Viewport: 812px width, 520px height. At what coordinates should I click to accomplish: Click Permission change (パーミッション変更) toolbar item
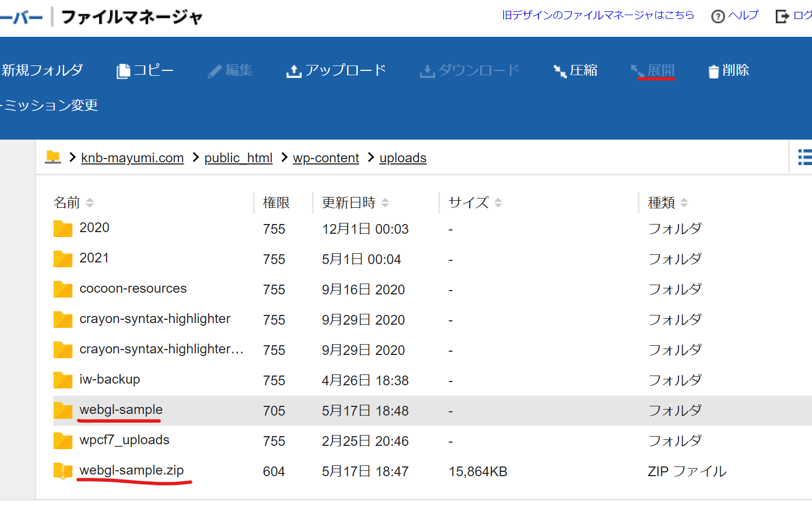pos(50,105)
